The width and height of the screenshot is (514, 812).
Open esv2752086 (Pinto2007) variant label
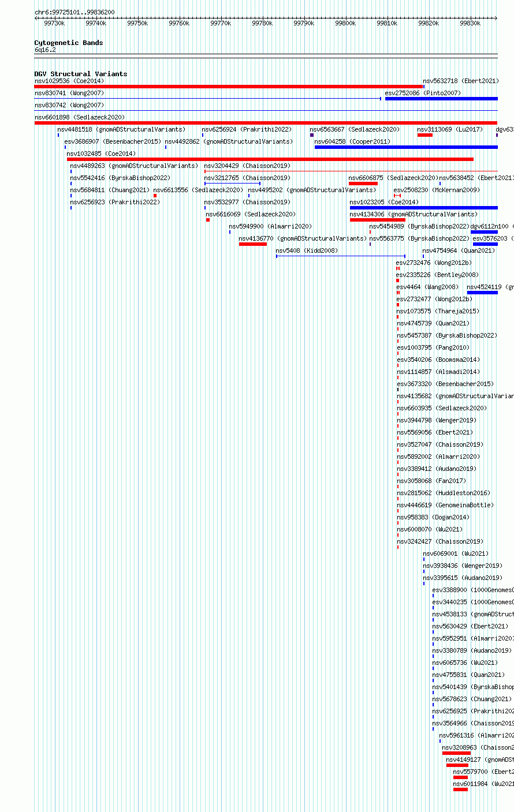(x=423, y=93)
